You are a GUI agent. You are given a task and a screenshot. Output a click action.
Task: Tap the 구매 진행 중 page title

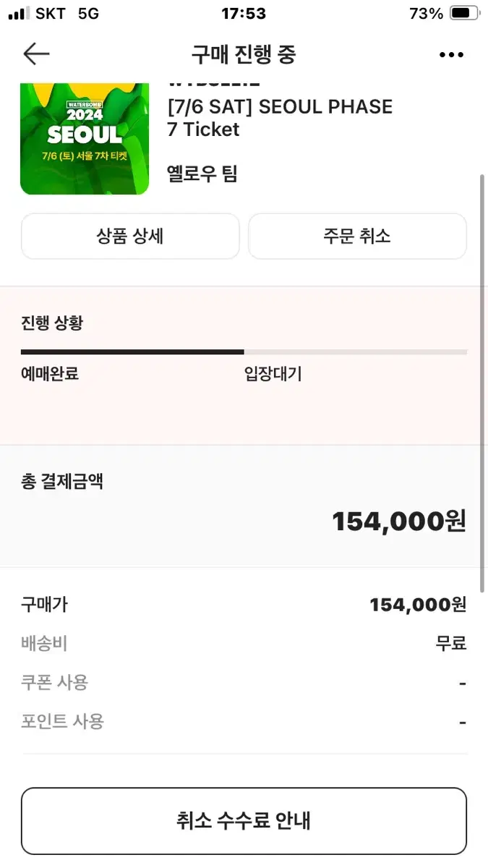(x=244, y=55)
